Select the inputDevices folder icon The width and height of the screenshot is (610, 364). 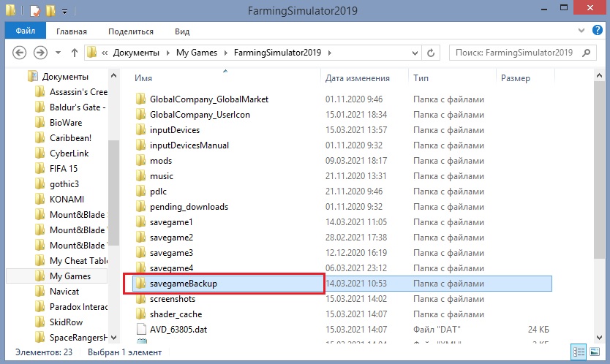[141, 130]
